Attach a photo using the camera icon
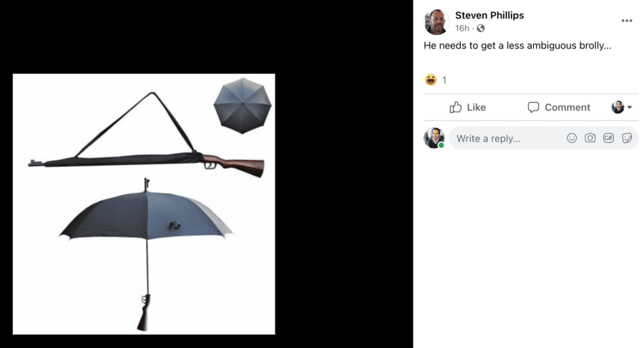 590,138
